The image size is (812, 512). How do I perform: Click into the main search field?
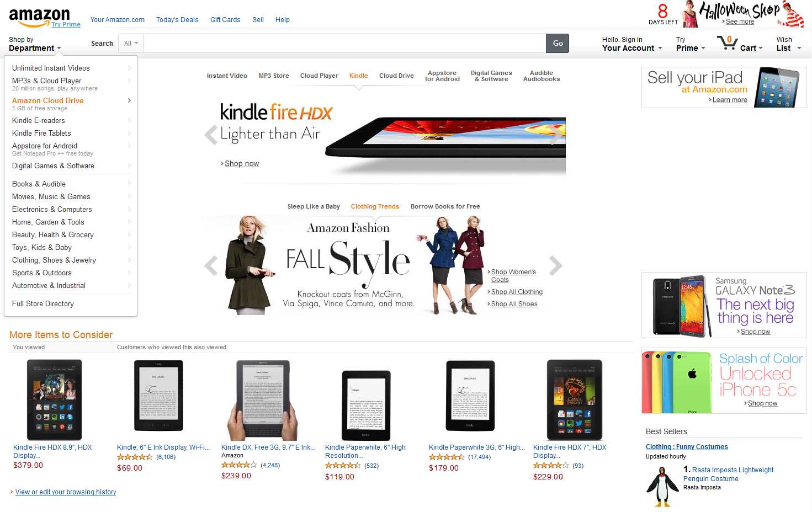click(x=344, y=43)
